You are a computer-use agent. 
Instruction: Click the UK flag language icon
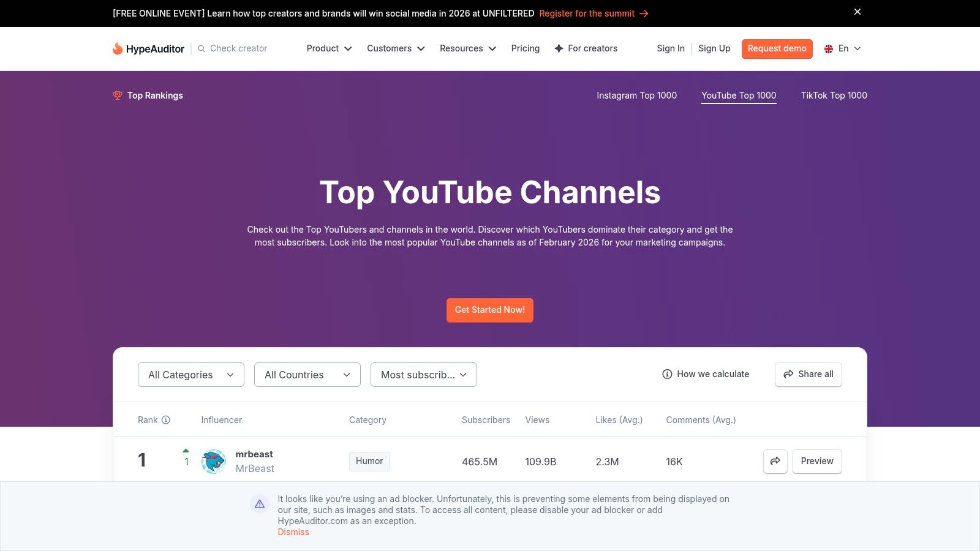(829, 48)
